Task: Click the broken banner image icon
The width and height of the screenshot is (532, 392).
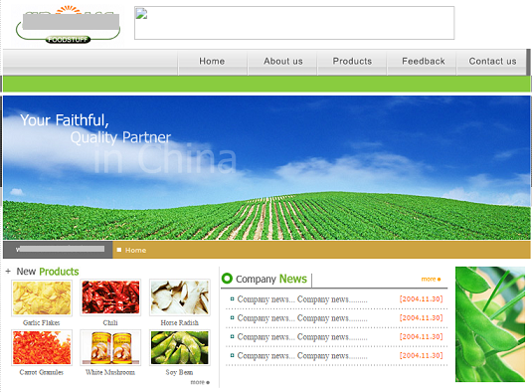Action: [141, 14]
